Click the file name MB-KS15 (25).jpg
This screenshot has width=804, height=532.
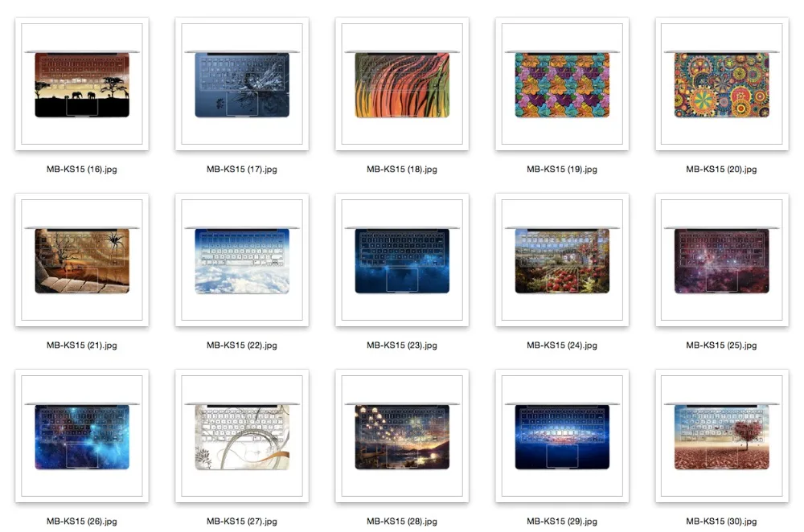point(721,346)
